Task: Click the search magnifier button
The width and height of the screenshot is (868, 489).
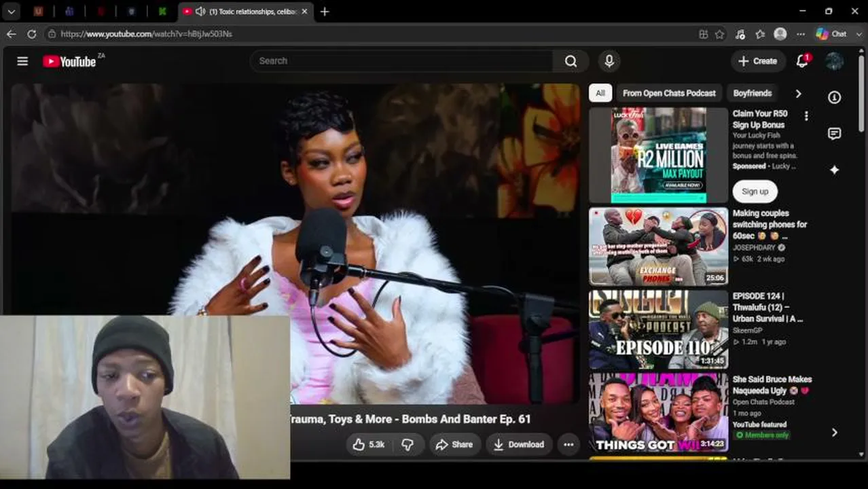Action: point(571,61)
